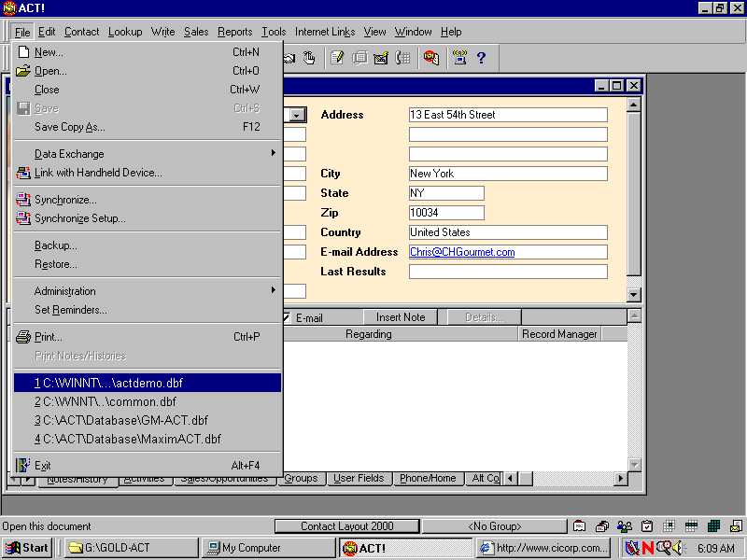The height and width of the screenshot is (560, 747).
Task: Click the hand pointer toolbar icon
Action: 310,58
